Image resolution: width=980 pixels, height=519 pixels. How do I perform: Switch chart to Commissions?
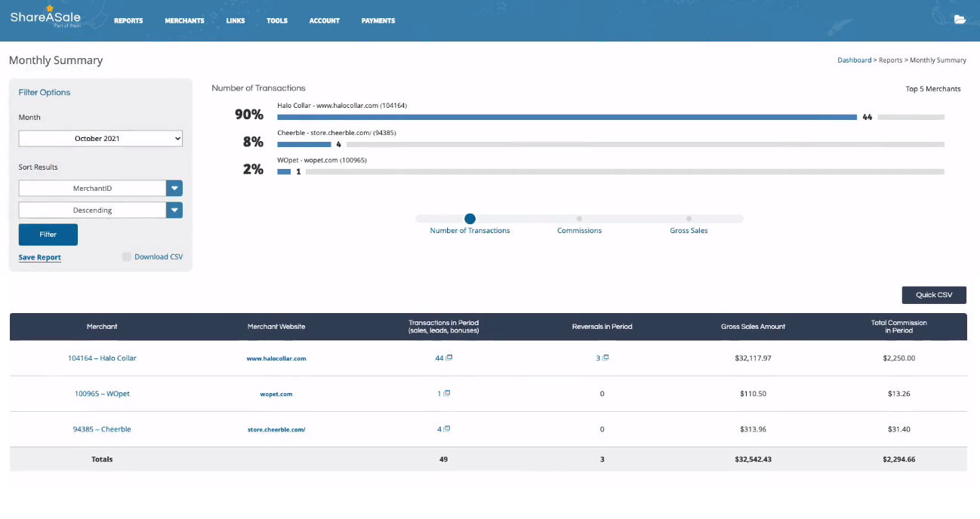coord(579,219)
